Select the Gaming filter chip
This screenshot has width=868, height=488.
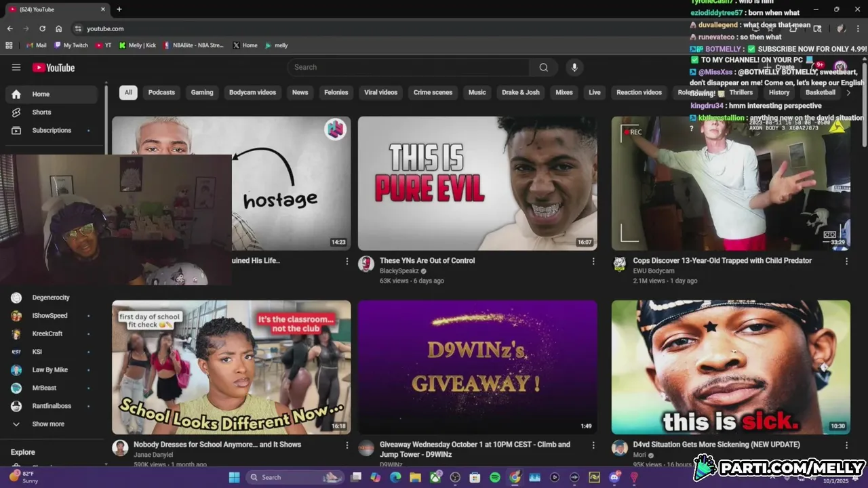tap(202, 92)
